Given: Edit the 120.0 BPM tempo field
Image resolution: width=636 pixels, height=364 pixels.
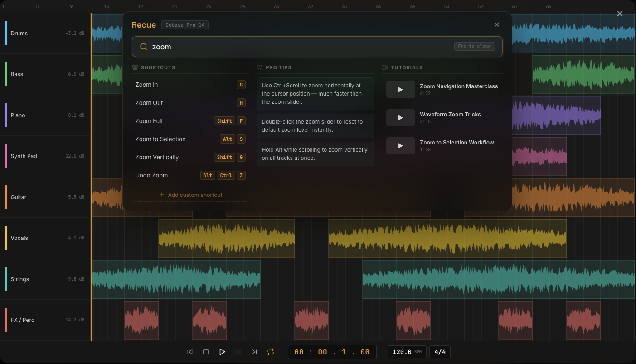Looking at the screenshot, I should coord(407,352).
